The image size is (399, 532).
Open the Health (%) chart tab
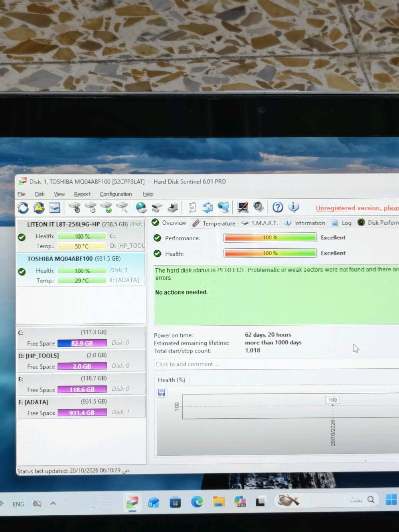pyautogui.click(x=172, y=380)
